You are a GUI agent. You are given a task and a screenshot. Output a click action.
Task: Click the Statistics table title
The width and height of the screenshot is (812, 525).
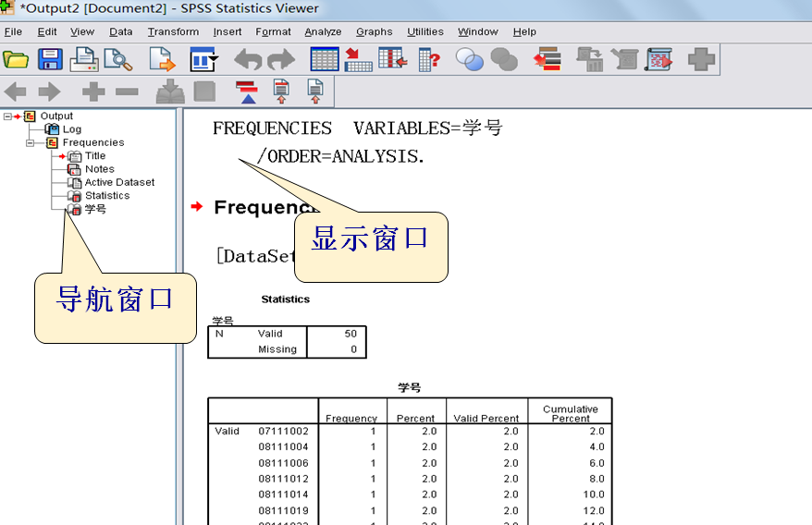point(286,299)
